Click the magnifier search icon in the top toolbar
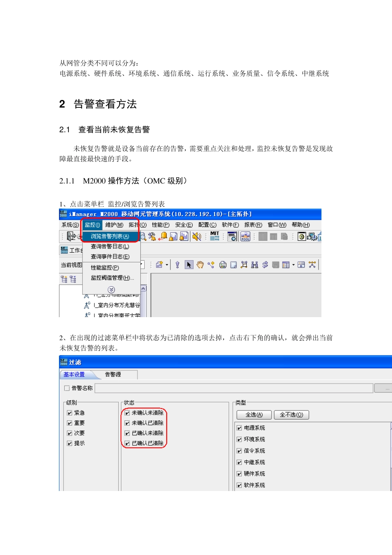Viewport: 392px width, 555px height. pyautogui.click(x=143, y=236)
